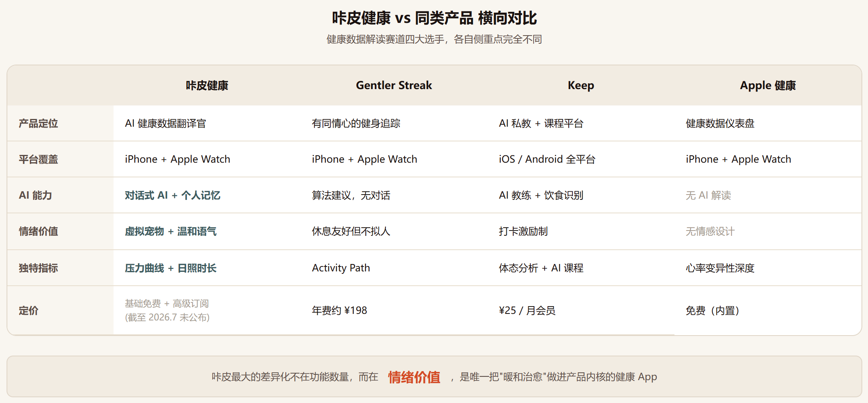Screen dimensions: 868x403
Task: Select the cell "年费约 ¥198"
Action: pos(339,311)
